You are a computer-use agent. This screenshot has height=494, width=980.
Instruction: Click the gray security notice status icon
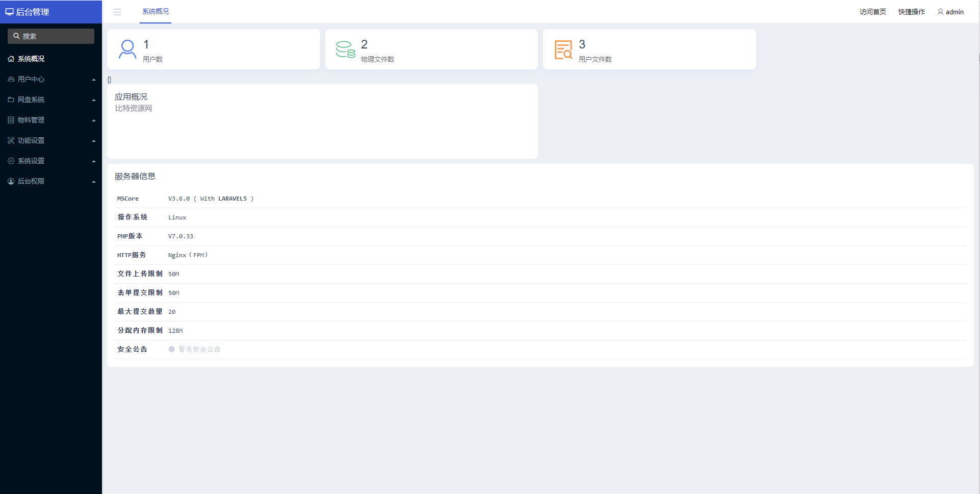tap(172, 350)
